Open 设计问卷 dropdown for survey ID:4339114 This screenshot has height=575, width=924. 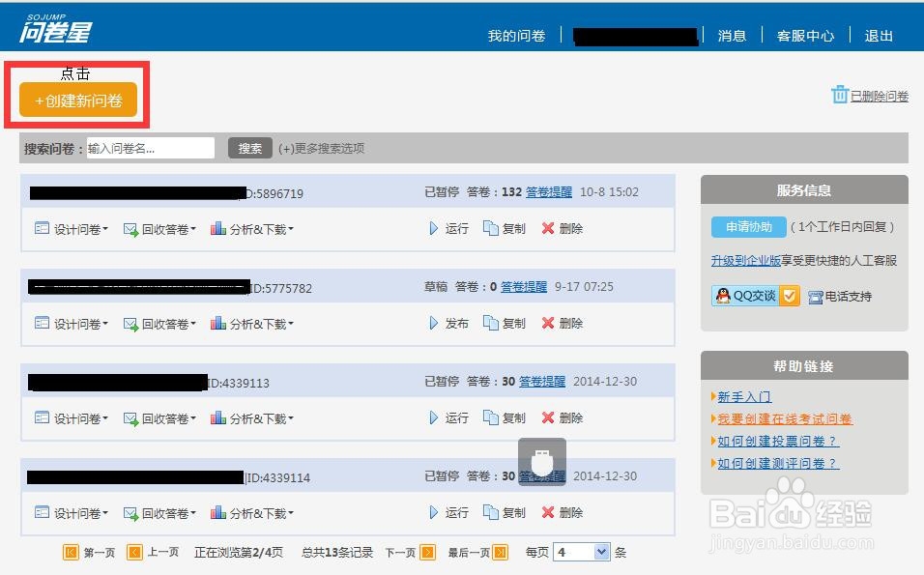point(72,513)
